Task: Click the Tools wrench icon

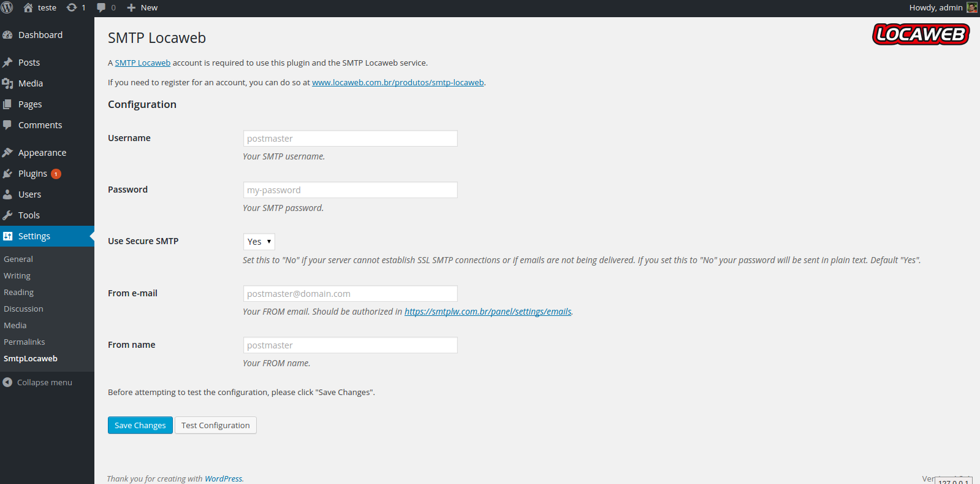Action: pos(7,215)
